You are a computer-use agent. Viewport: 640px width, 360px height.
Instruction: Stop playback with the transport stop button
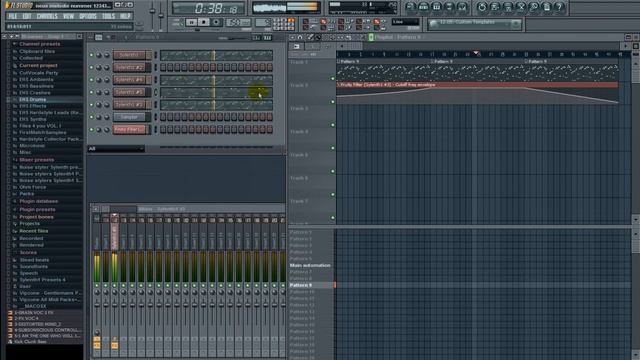tap(203, 22)
